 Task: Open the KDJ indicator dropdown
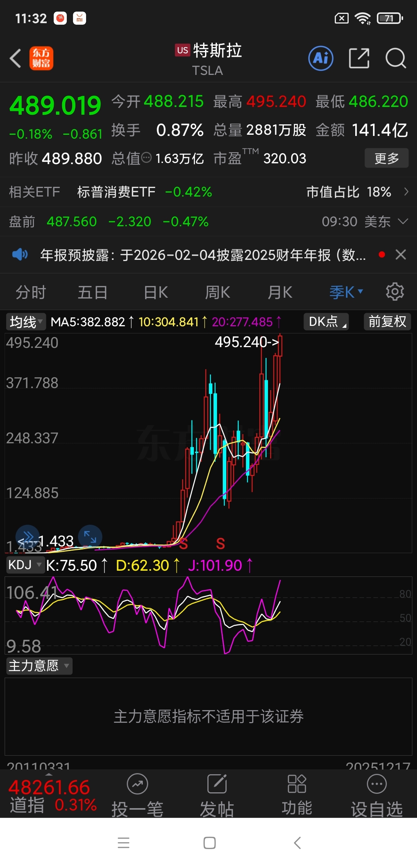[25, 565]
